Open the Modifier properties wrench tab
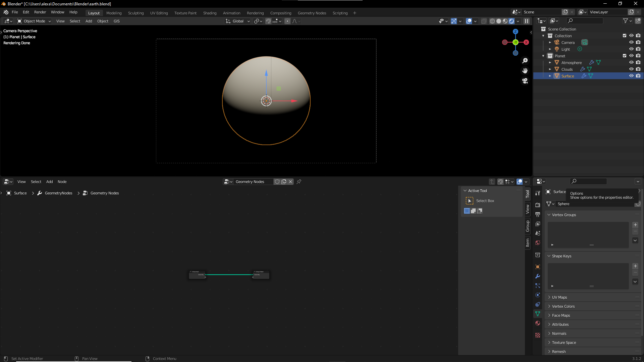 point(538,276)
